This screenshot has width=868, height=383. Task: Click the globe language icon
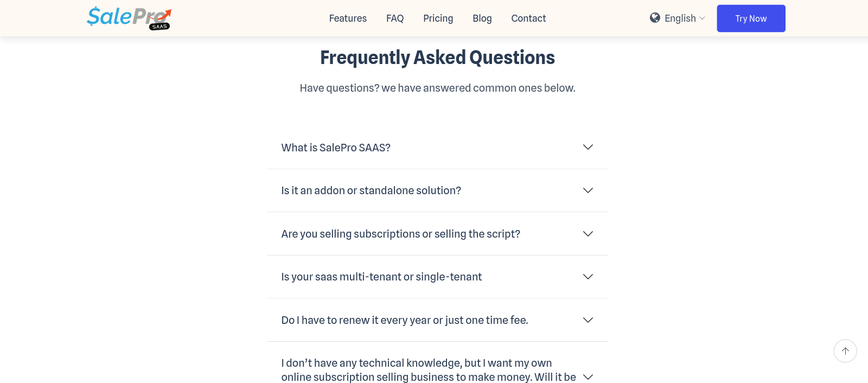[x=655, y=18]
